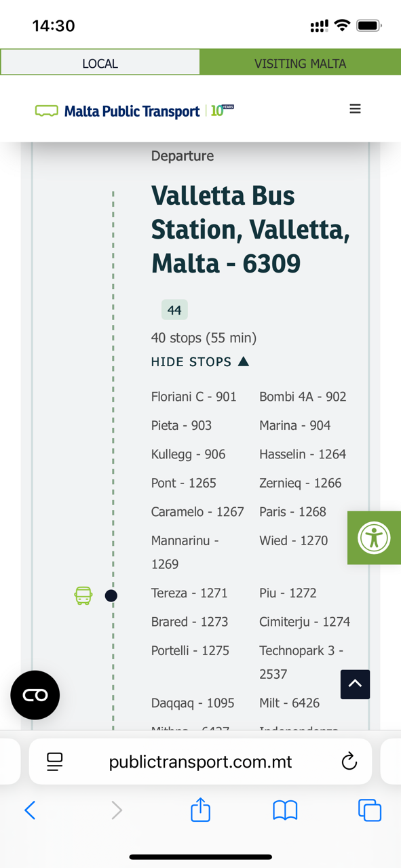The width and height of the screenshot is (401, 868).
Task: Go back to the previous page
Action: 30,810
